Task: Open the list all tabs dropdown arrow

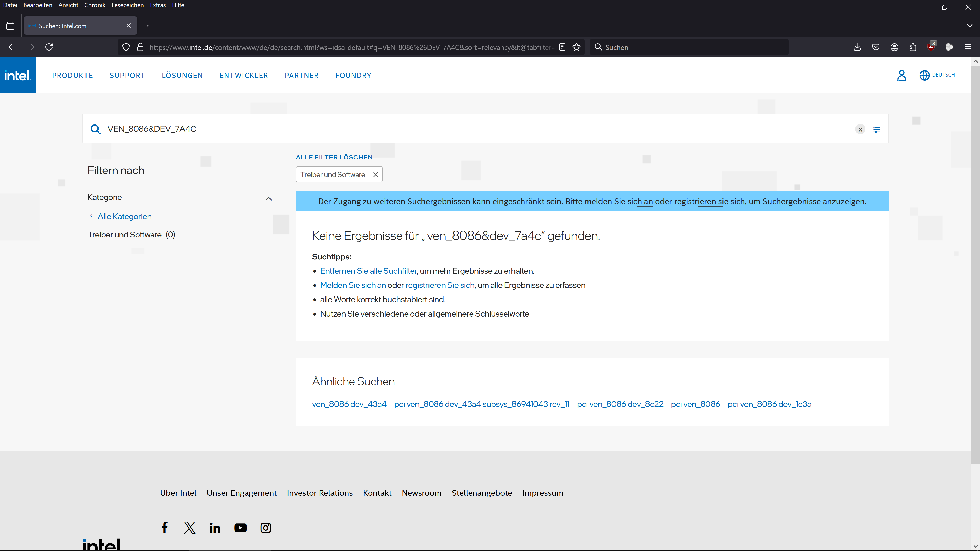Action: click(969, 26)
